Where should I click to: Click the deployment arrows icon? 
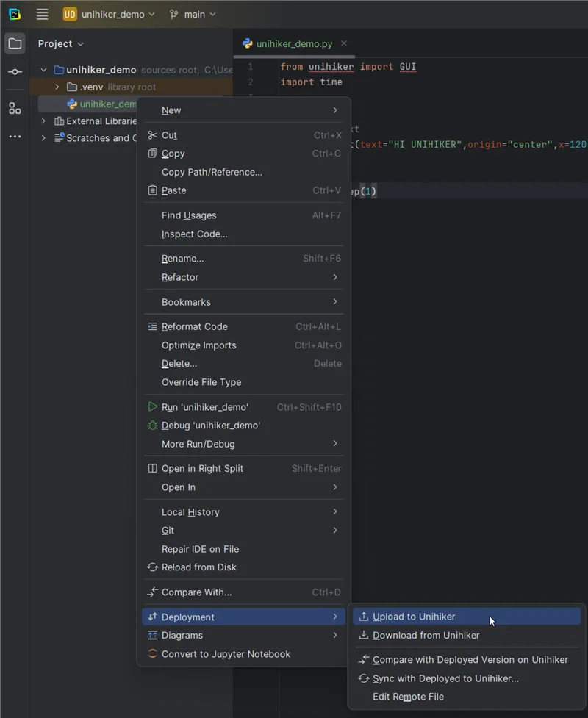tap(152, 617)
